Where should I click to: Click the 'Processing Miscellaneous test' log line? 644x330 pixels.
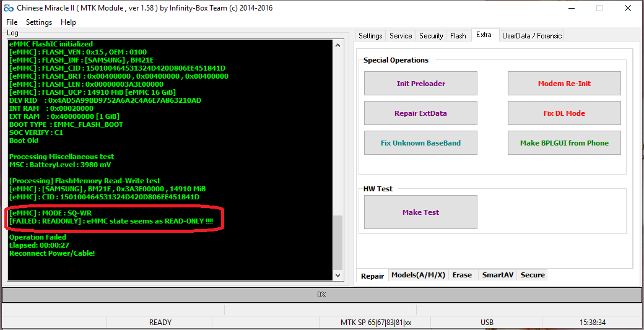coord(61,157)
